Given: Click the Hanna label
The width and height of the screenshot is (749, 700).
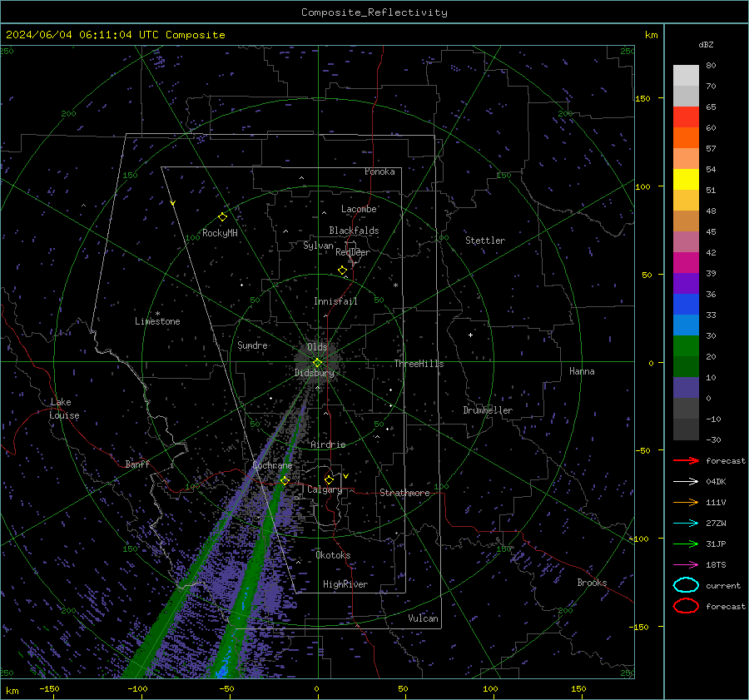Looking at the screenshot, I should [x=582, y=371].
